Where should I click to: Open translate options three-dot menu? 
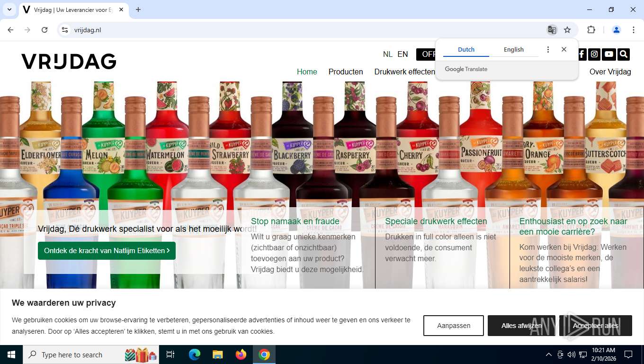548,49
